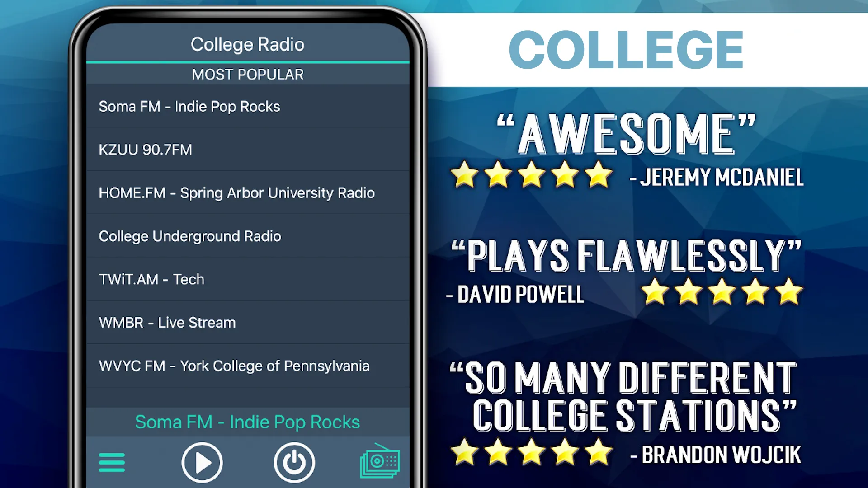The width and height of the screenshot is (868, 488).
Task: Click the currently playing station bar
Action: [247, 421]
